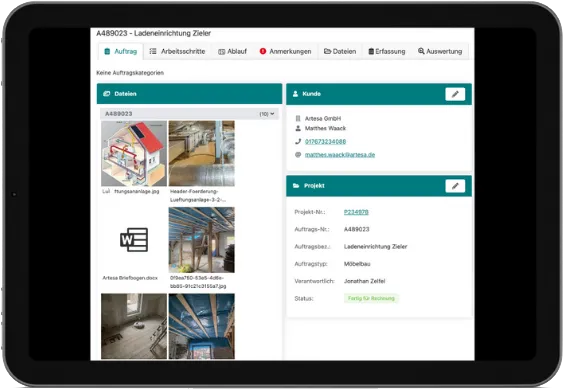Click the folder icon in Projekt header

point(296,186)
